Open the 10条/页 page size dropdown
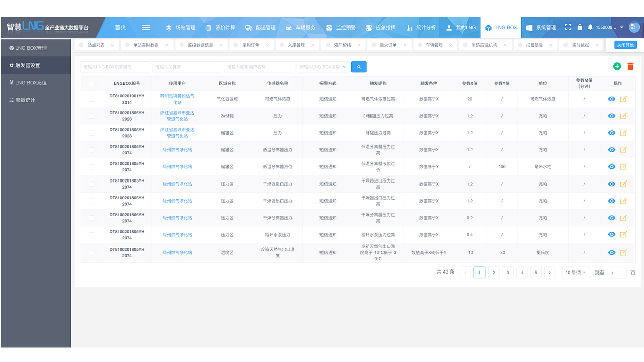Image resolution: width=644 pixels, height=362 pixels. 576,273
